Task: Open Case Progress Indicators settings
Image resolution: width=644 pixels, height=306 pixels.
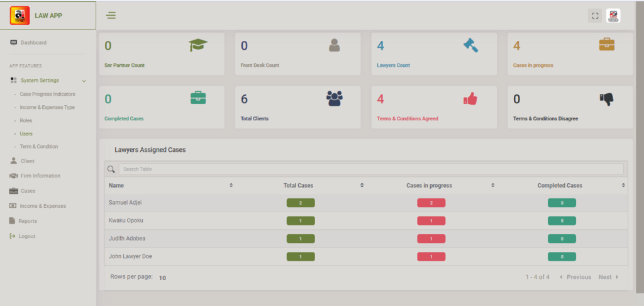Action: pyautogui.click(x=47, y=94)
